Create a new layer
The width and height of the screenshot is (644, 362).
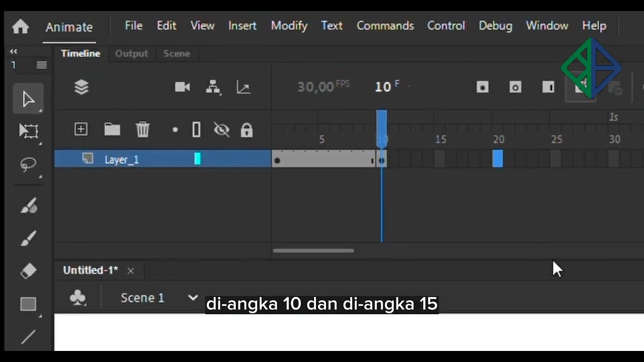[x=80, y=129]
